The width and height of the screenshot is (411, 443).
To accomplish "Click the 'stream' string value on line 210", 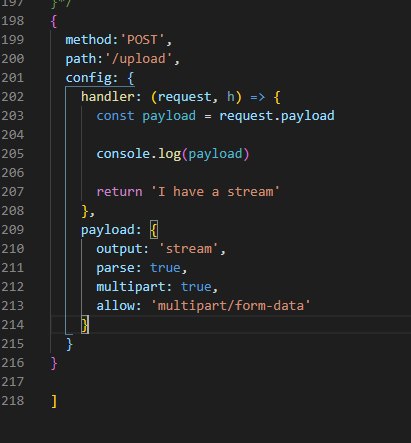I will pos(189,249).
